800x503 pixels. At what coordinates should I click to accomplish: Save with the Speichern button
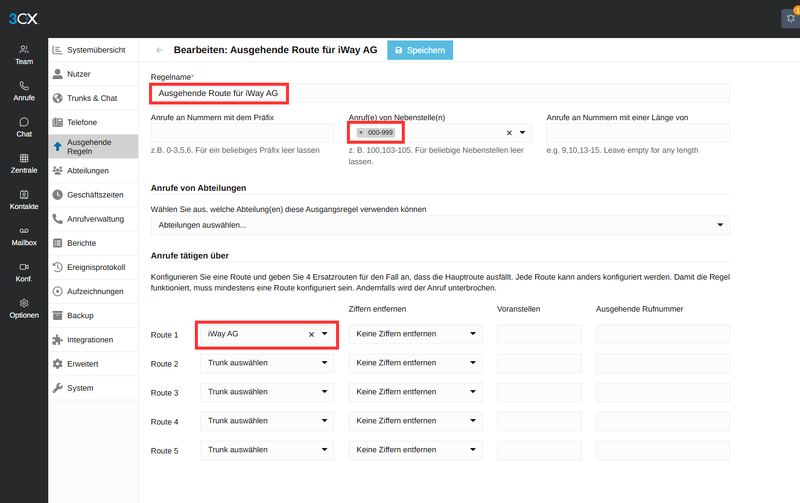(420, 50)
